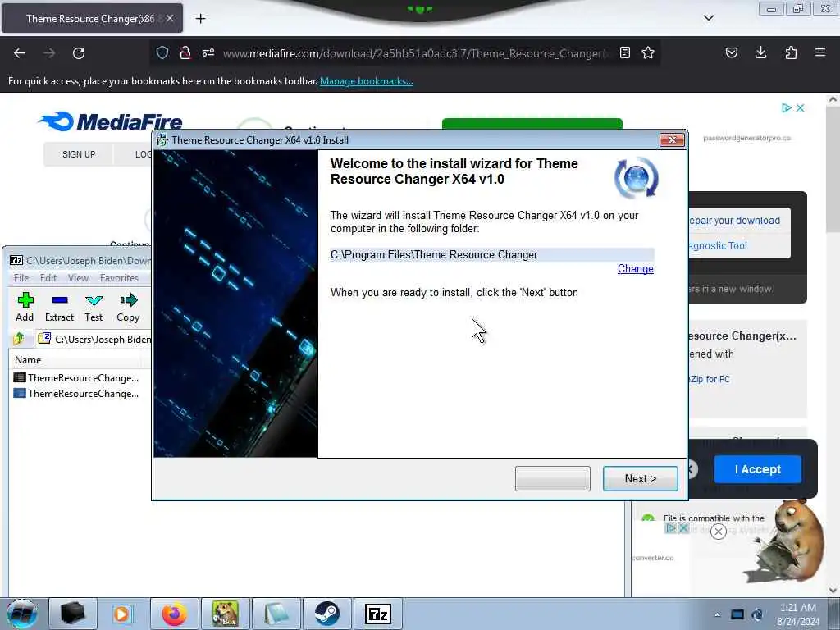Open the media player taskbar icon
840x630 pixels.
pyautogui.click(x=124, y=614)
